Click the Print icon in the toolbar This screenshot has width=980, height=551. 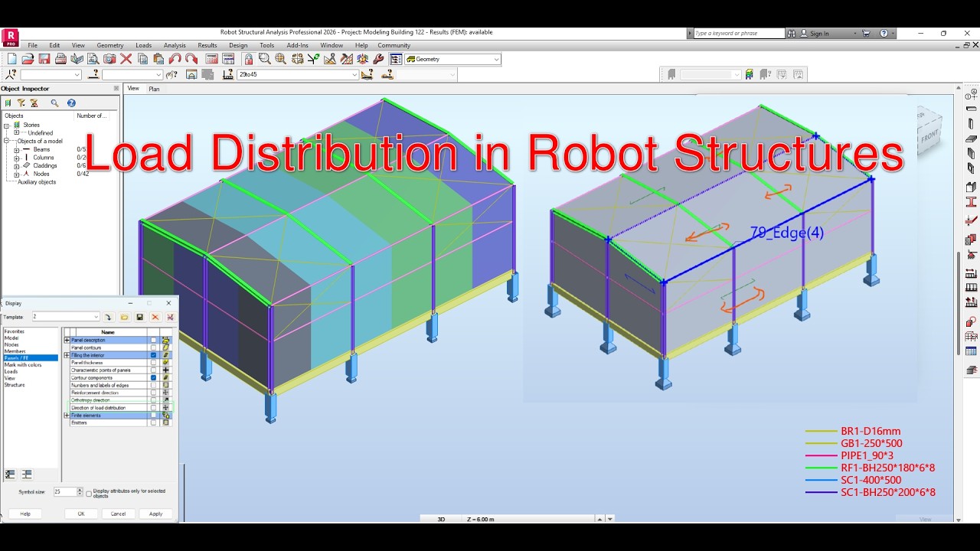tap(60, 59)
